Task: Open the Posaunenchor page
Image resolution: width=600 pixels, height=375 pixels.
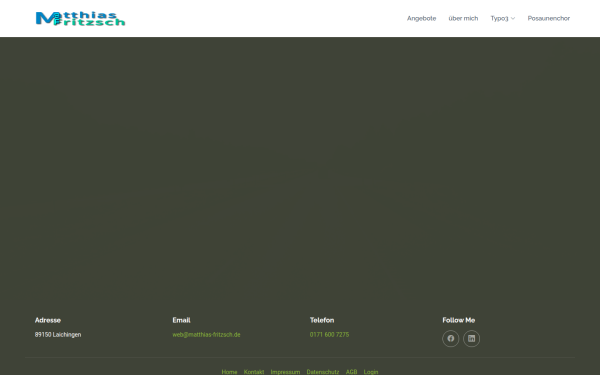Action: tap(549, 18)
